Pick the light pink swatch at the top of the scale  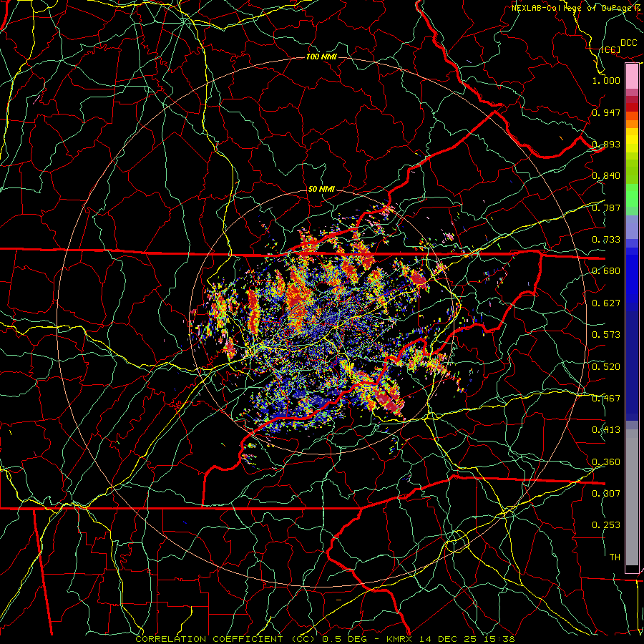[632, 77]
